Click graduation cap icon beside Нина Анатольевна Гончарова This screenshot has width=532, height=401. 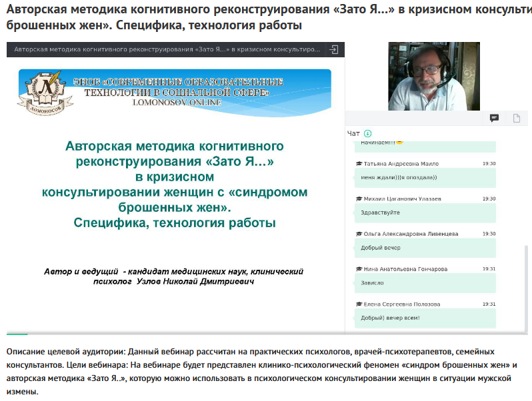(x=359, y=269)
